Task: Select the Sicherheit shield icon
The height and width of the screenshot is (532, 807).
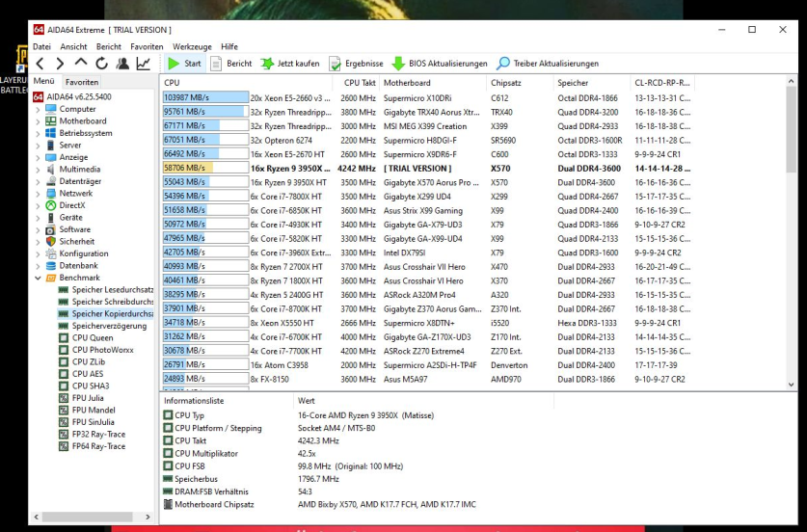Action: (50, 241)
